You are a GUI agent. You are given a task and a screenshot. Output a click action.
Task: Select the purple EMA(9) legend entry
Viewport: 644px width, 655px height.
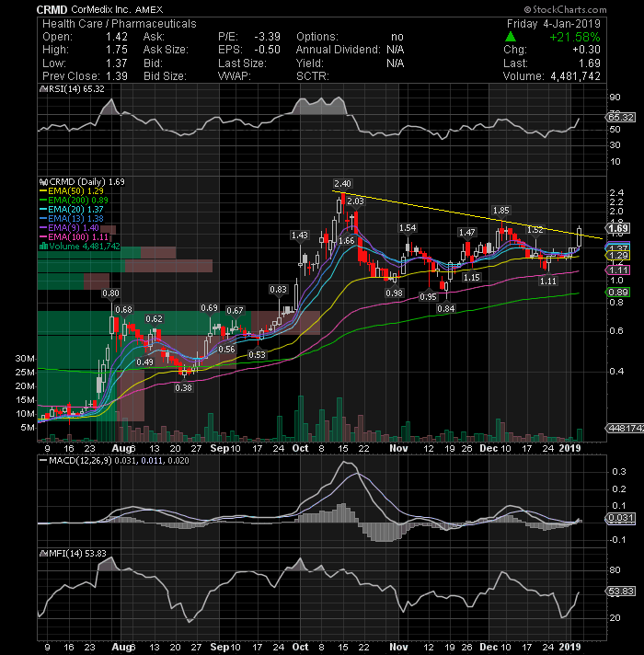click(69, 227)
